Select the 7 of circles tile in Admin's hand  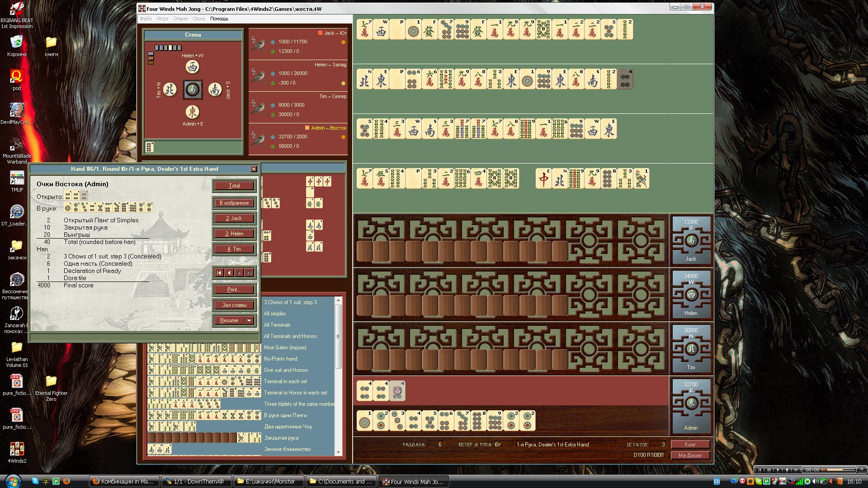click(x=462, y=420)
